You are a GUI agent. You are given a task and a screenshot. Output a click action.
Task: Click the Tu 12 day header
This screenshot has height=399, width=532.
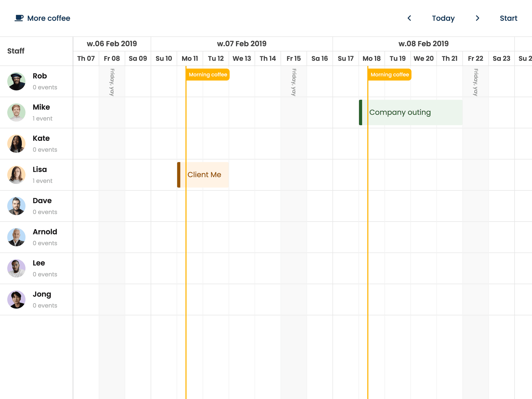216,58
